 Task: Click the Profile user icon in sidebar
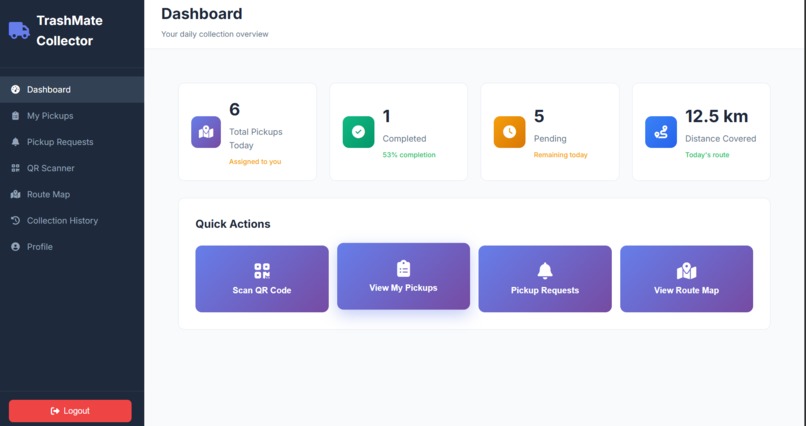(x=15, y=247)
